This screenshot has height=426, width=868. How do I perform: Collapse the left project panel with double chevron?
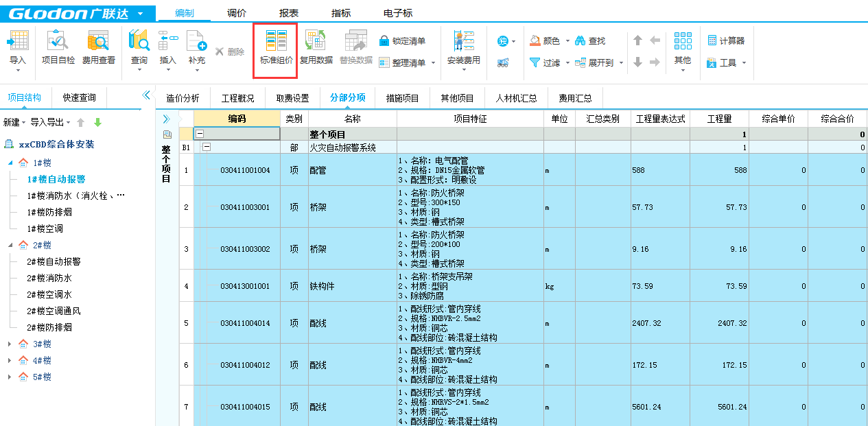pyautogui.click(x=145, y=95)
